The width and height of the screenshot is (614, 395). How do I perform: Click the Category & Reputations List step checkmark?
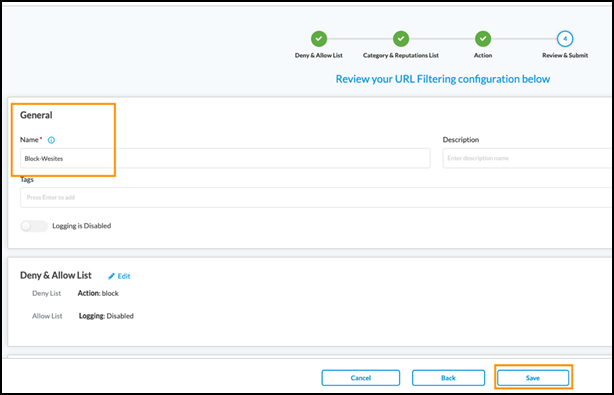pyautogui.click(x=401, y=39)
